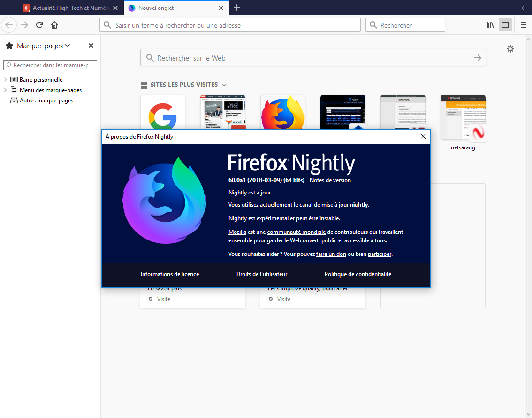Screen dimensions: 532x418
Task: Open a new tab with plus button
Action: pyautogui.click(x=237, y=8)
